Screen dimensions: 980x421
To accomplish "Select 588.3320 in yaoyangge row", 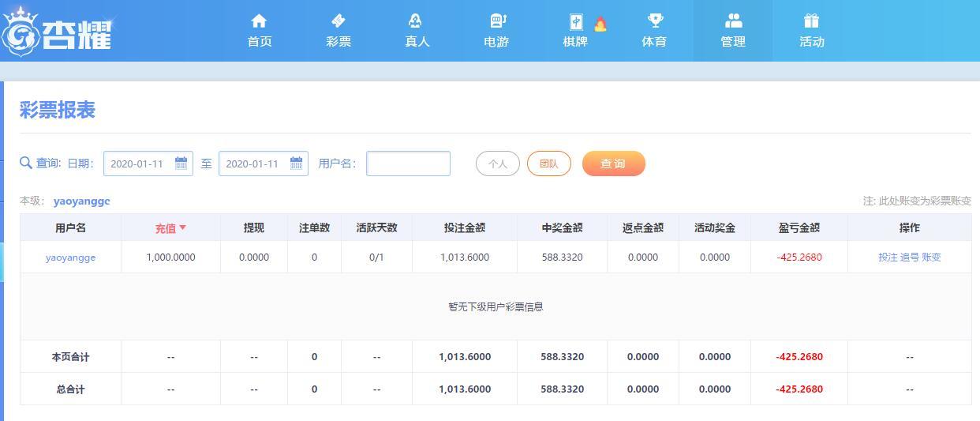I will 563,257.
